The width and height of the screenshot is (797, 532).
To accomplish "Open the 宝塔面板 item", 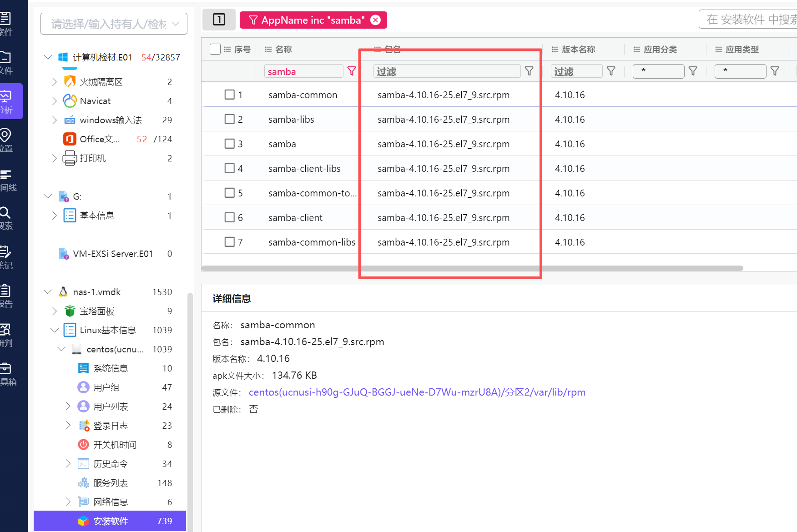I will 97,311.
